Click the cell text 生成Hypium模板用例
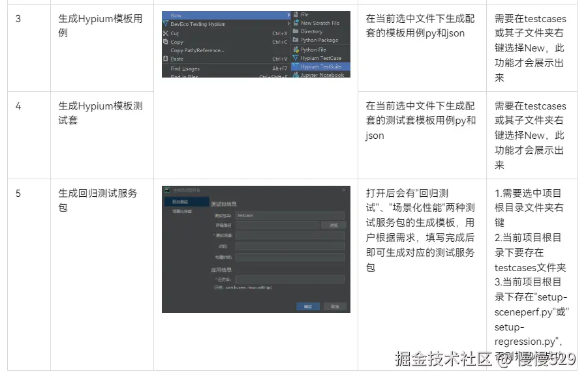Screen dimensions: 588x380 pyautogui.click(x=101, y=26)
